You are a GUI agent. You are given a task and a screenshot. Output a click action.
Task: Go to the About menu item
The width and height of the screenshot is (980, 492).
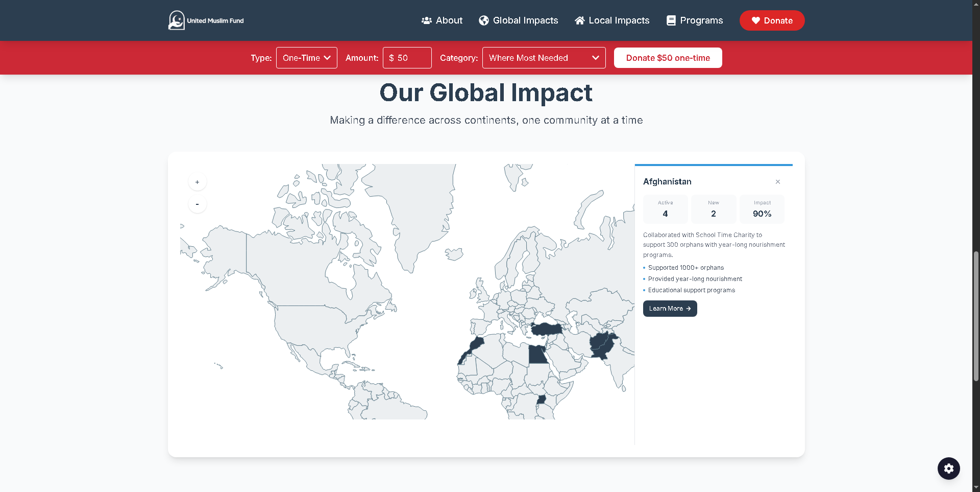(449, 20)
